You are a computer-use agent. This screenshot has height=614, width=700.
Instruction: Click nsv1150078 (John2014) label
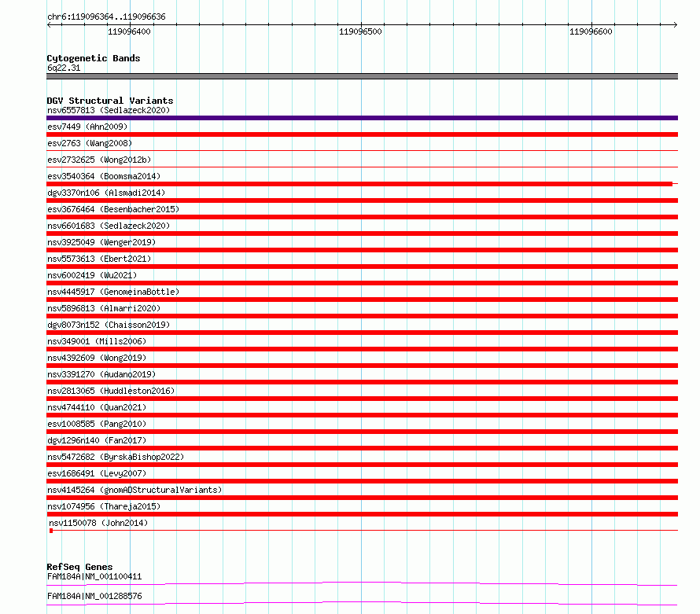click(x=98, y=523)
